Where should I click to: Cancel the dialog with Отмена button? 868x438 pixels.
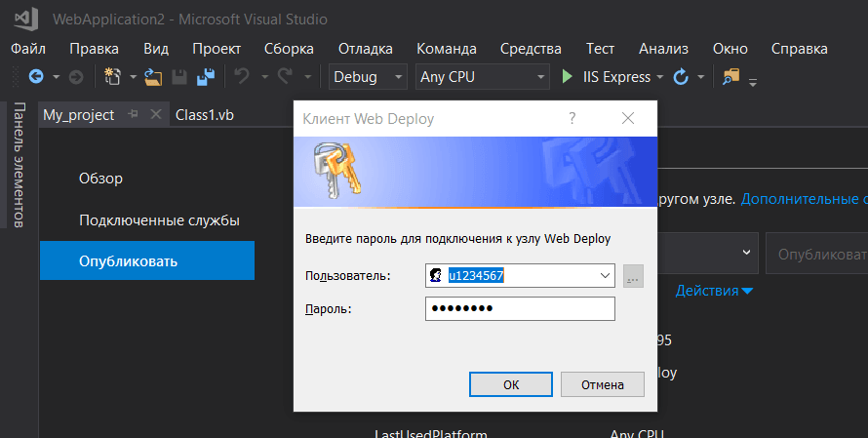[603, 384]
